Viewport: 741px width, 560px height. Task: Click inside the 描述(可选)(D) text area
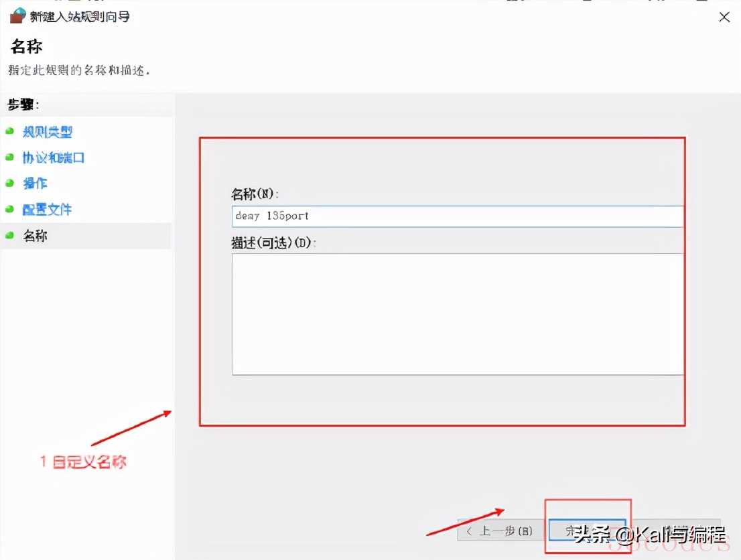tap(458, 314)
